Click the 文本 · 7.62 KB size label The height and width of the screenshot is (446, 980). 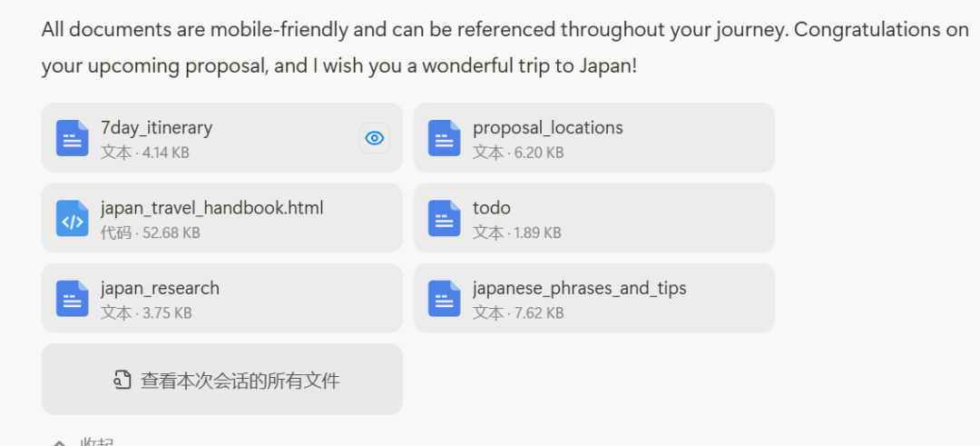tap(518, 312)
